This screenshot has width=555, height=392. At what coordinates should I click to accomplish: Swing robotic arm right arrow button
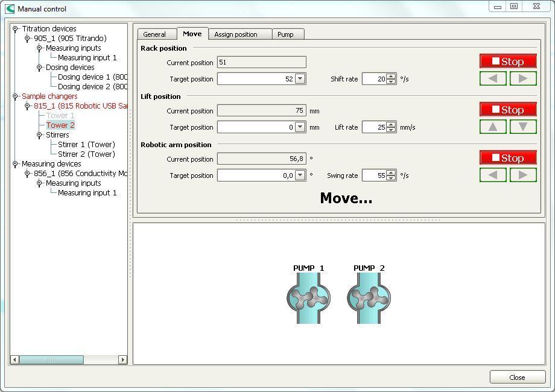tap(523, 175)
